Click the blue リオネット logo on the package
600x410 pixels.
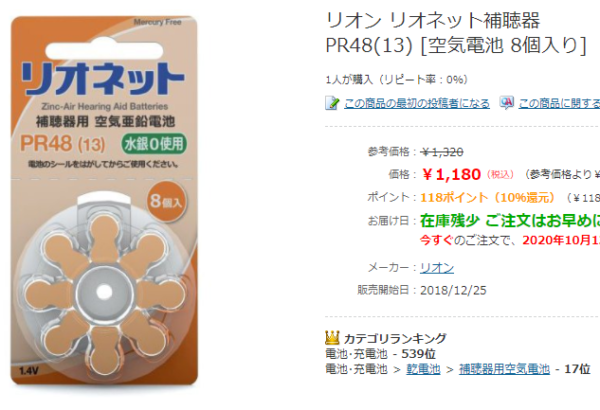101,75
